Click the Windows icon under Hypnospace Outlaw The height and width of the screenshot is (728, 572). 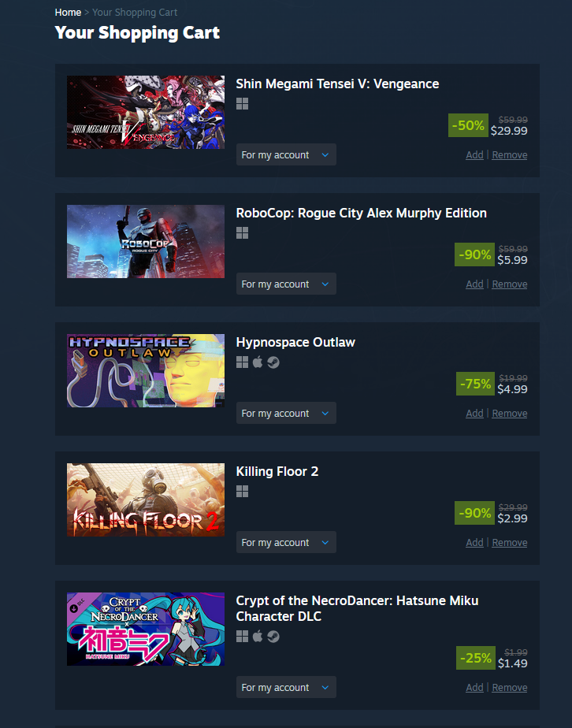pos(242,362)
